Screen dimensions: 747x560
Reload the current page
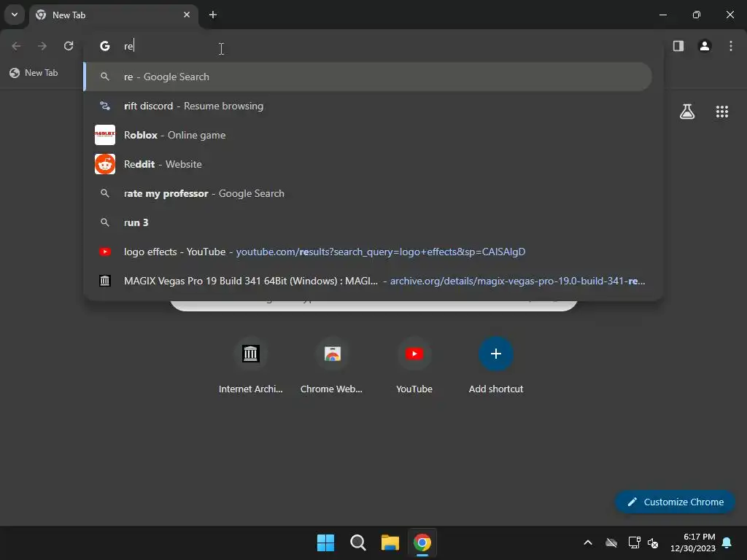69,46
